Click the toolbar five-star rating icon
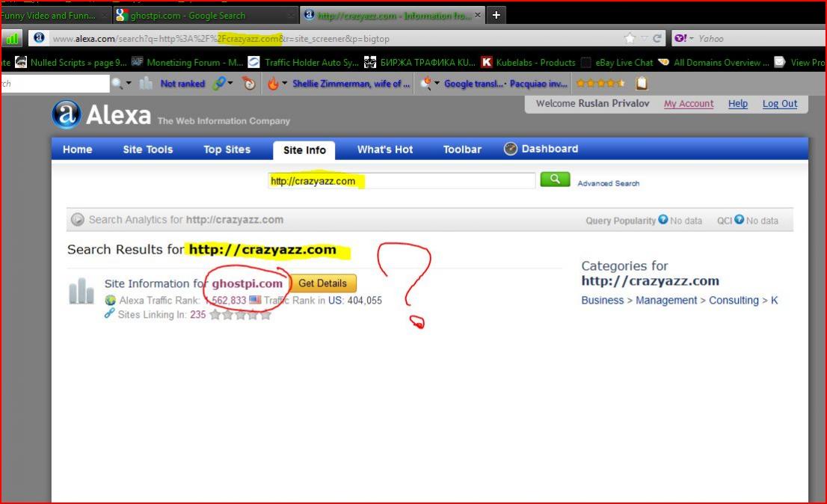The image size is (827, 504). tap(600, 83)
